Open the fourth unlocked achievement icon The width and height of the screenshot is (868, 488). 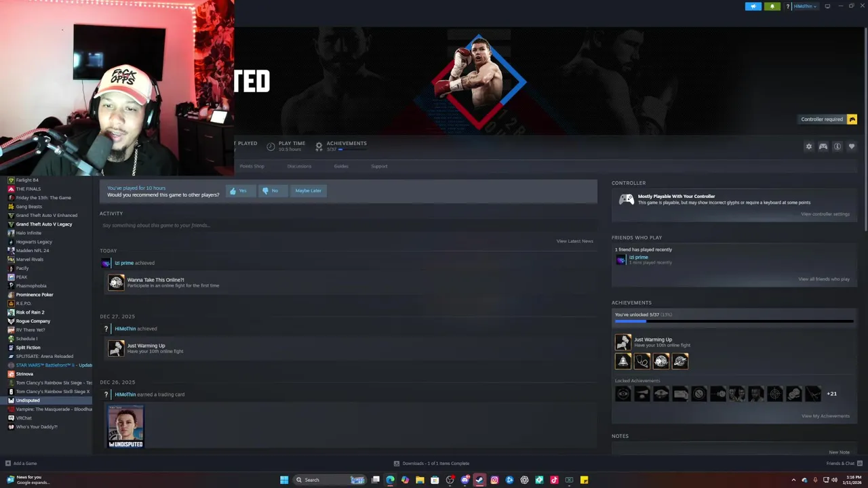pos(680,361)
